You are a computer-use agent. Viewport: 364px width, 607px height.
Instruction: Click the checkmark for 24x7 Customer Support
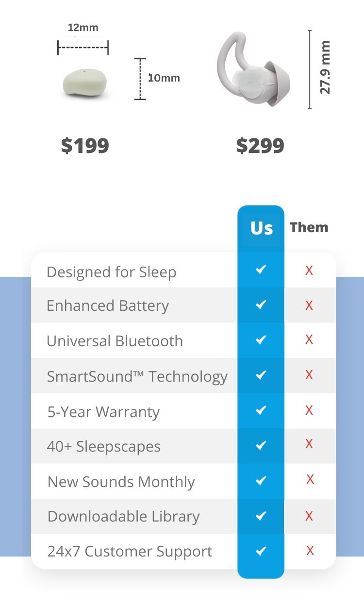(261, 551)
